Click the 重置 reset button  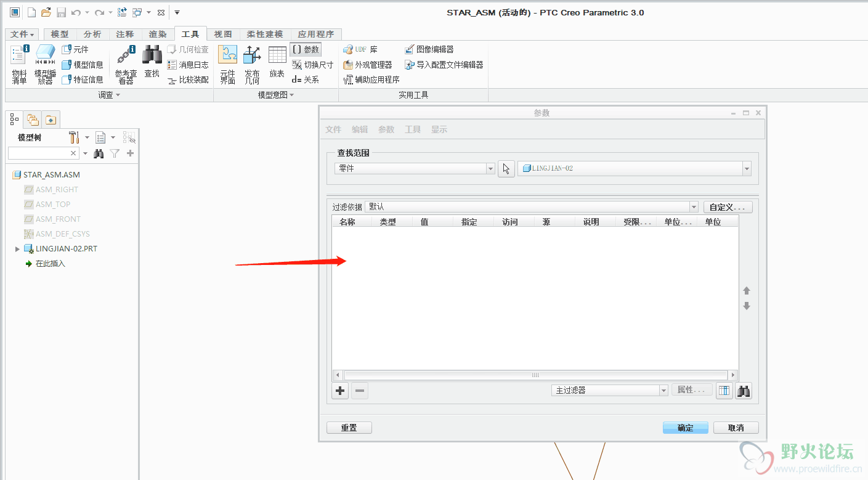[349, 428]
